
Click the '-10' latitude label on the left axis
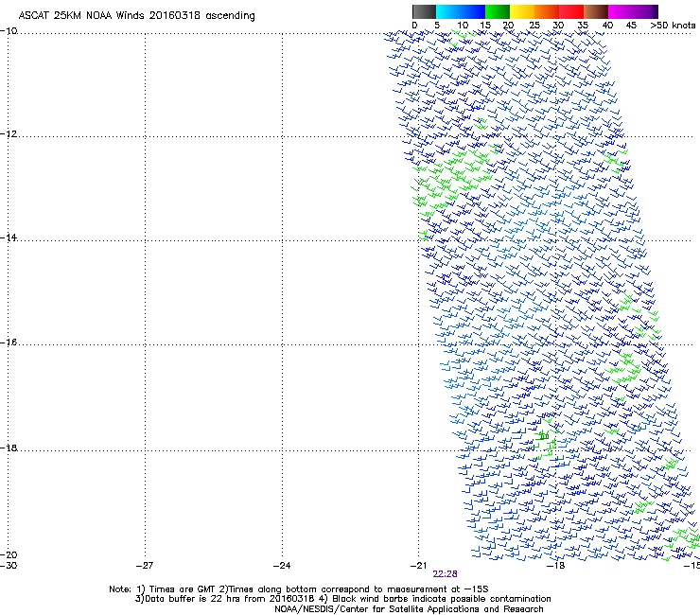click(x=9, y=30)
